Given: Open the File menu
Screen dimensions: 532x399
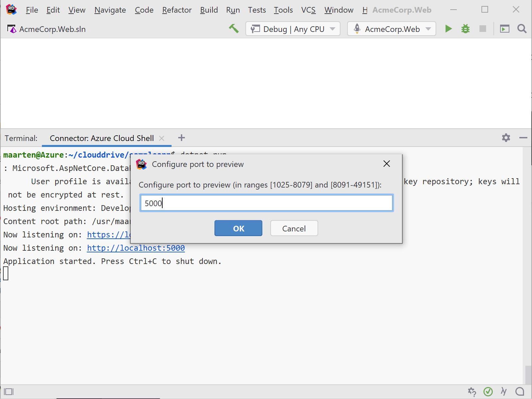Looking at the screenshot, I should (x=32, y=10).
